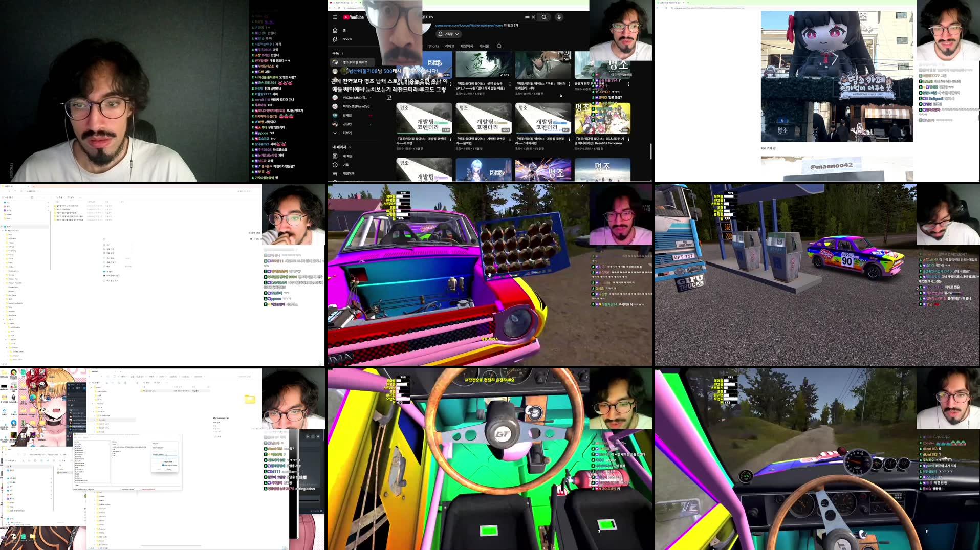Click Watch later icon on the top-row thumbnail
980x550 pixels.
[x=567, y=53]
